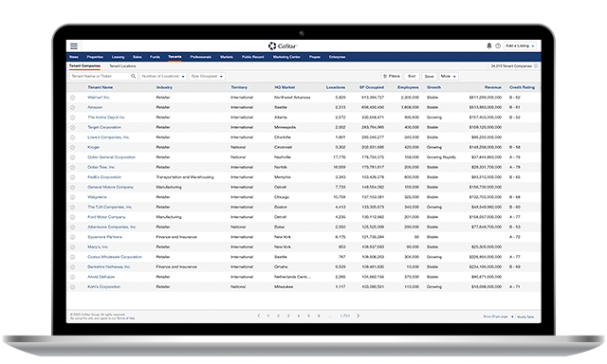
Task: Click the Filters button
Action: (x=392, y=76)
